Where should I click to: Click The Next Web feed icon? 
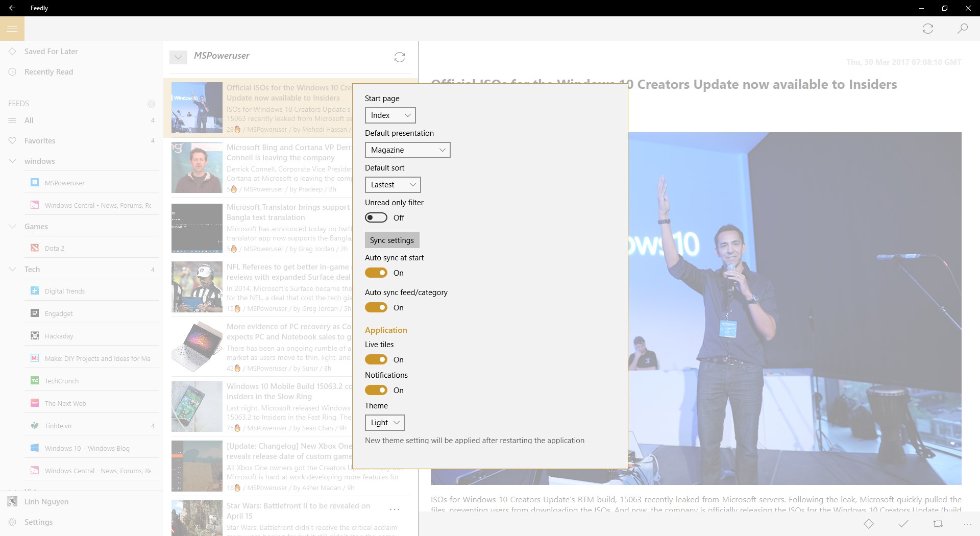[x=35, y=403]
